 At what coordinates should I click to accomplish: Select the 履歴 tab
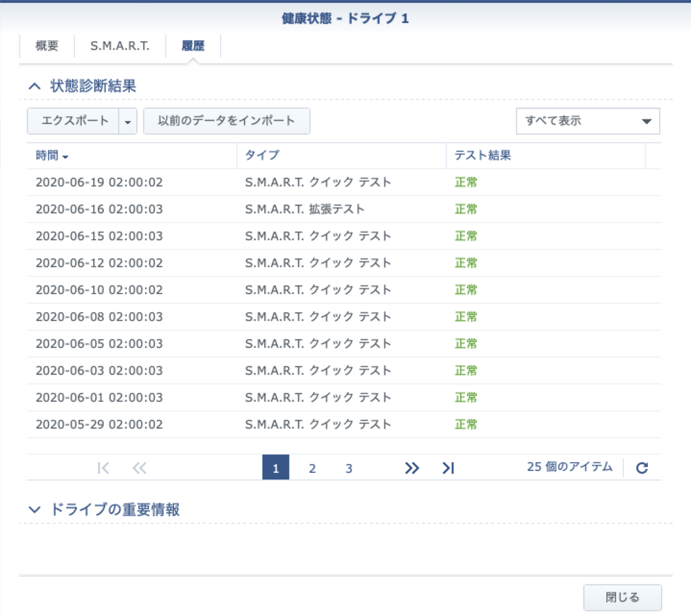[193, 47]
